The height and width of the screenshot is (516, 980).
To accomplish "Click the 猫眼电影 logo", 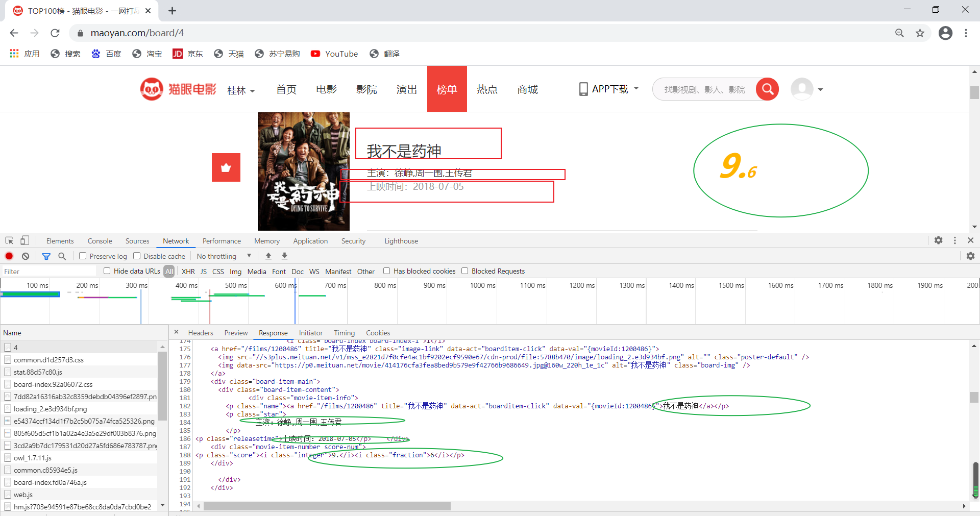I will (178, 89).
